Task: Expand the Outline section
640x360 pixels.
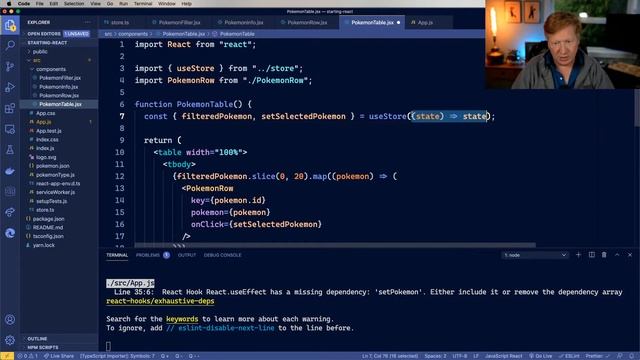Action: [x=37, y=338]
